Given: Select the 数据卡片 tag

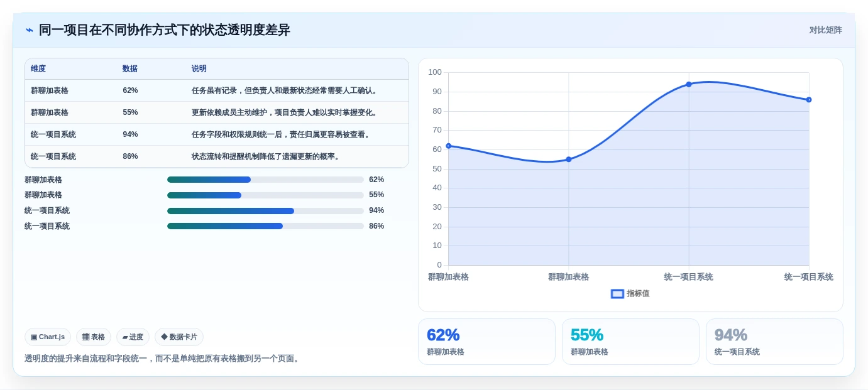Looking at the screenshot, I should pos(179,337).
